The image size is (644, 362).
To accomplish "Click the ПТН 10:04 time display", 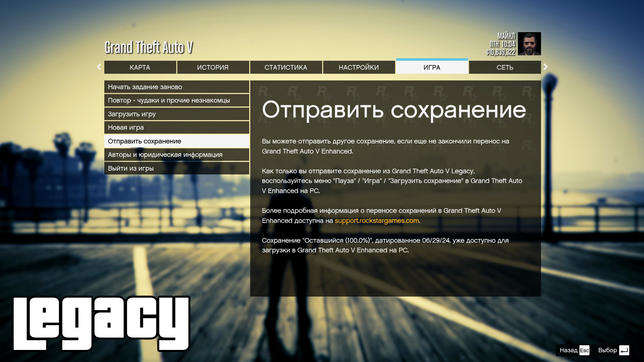I will [502, 44].
